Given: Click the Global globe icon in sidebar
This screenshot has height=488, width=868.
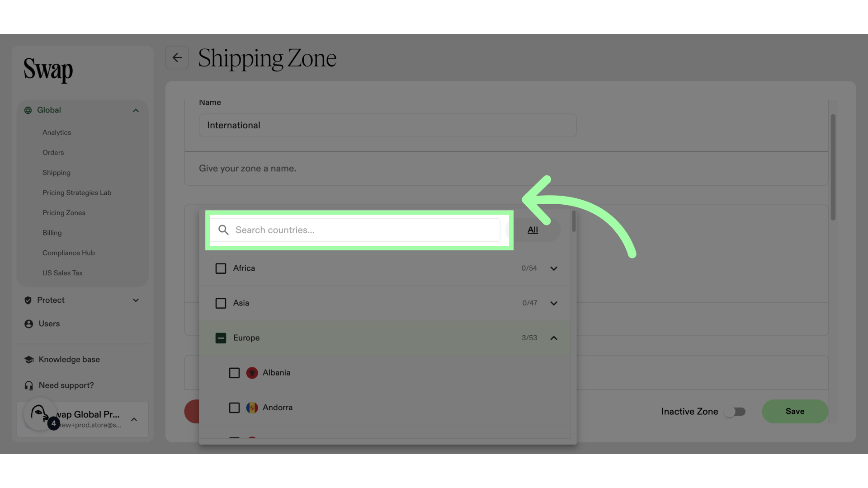Looking at the screenshot, I should coord(28,110).
